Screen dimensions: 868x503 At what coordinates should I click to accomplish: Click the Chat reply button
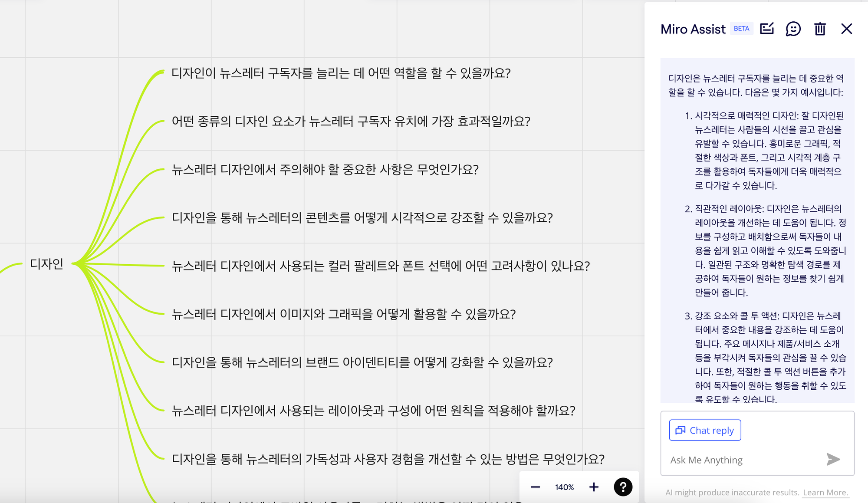click(705, 430)
